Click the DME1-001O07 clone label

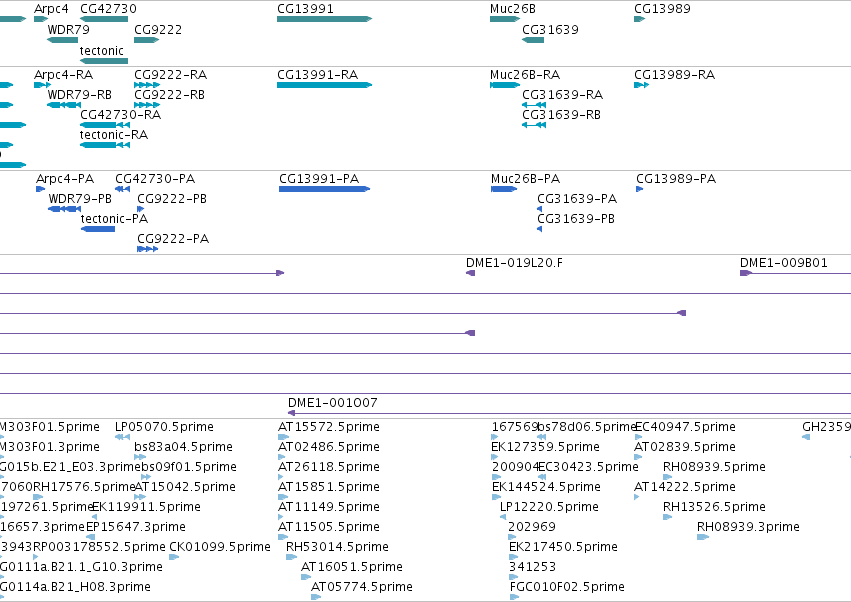332,403
